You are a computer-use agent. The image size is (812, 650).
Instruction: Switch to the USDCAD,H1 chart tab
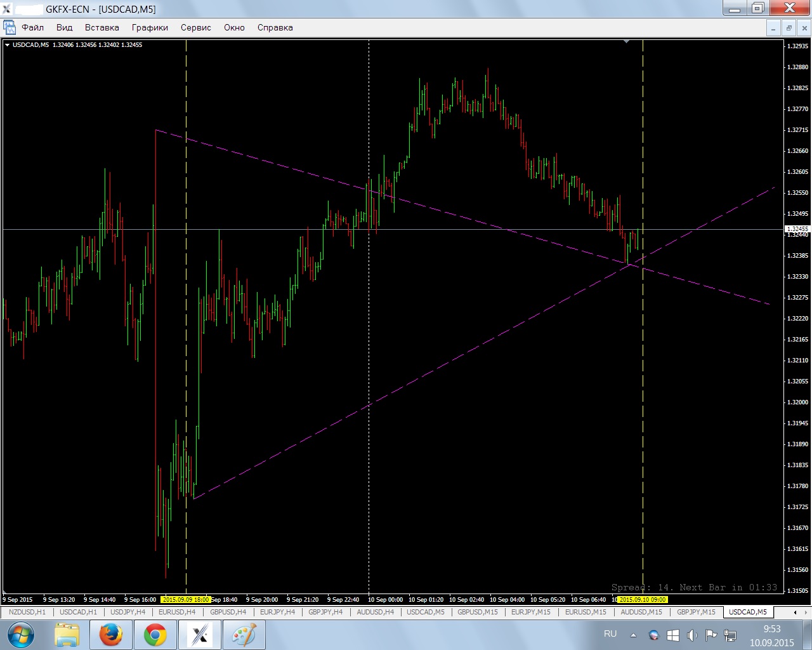(78, 612)
